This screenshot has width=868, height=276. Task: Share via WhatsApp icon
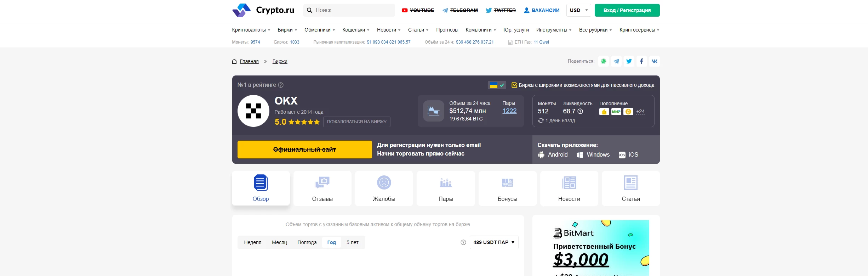[604, 61]
